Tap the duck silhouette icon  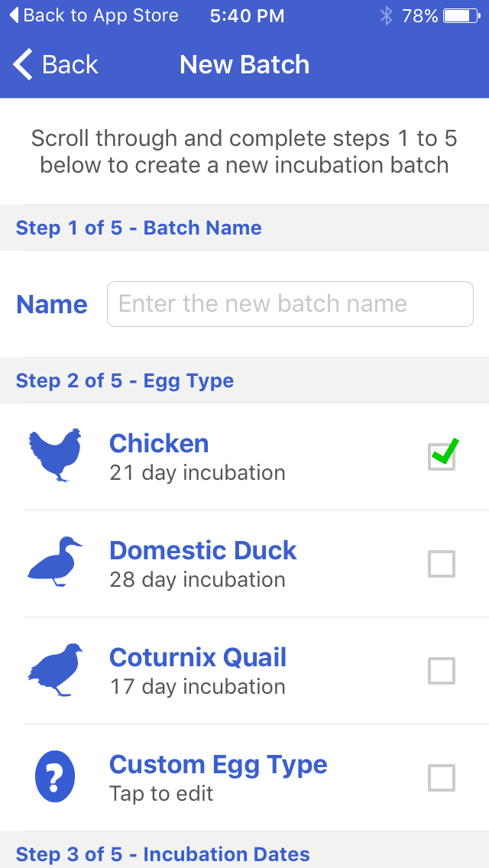[x=55, y=562]
